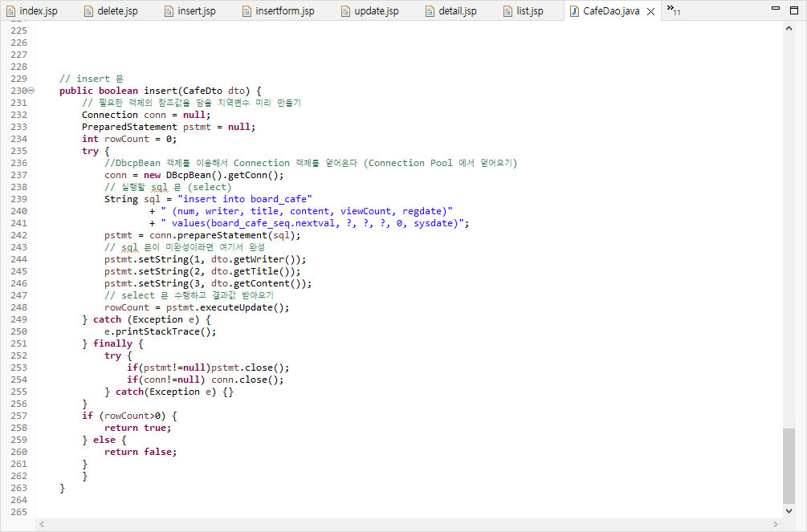Open the insertform.jsp tab

[x=279, y=10]
